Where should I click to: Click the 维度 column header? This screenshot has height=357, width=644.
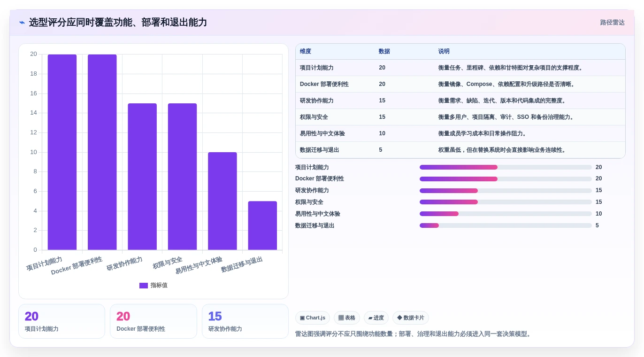point(306,52)
